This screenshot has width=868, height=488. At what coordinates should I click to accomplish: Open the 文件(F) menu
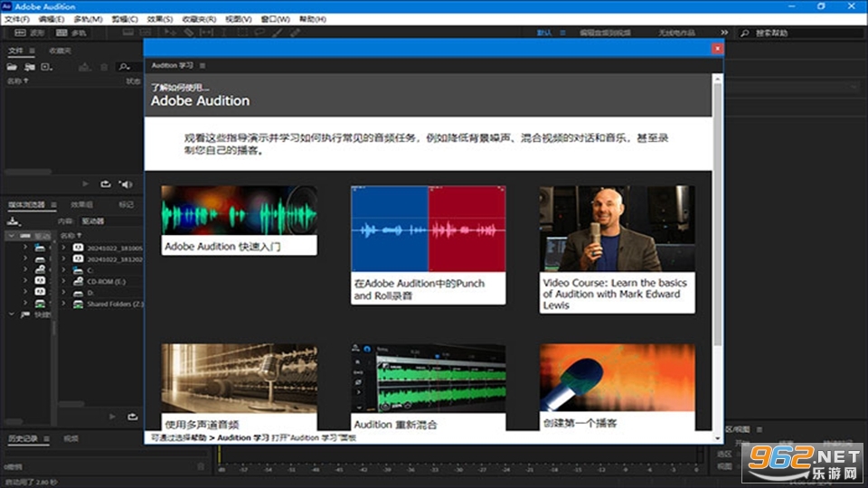pos(17,19)
